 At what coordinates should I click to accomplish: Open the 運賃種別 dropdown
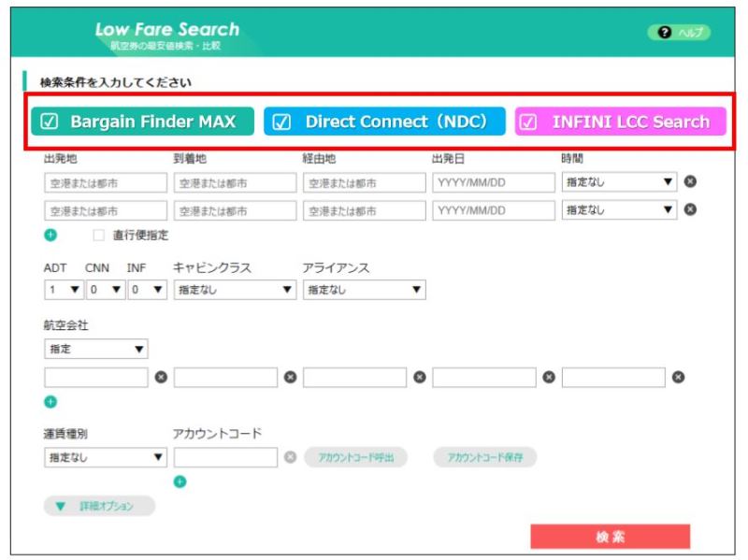[x=106, y=457]
